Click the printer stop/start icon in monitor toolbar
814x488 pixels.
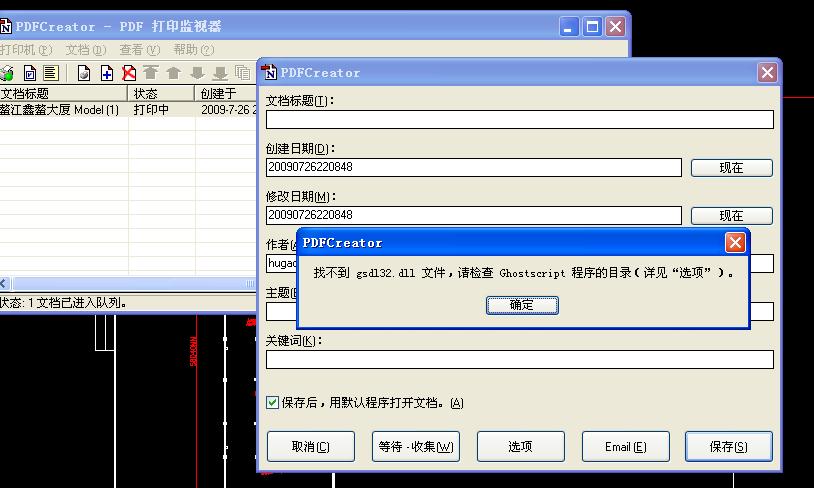[x=7, y=73]
